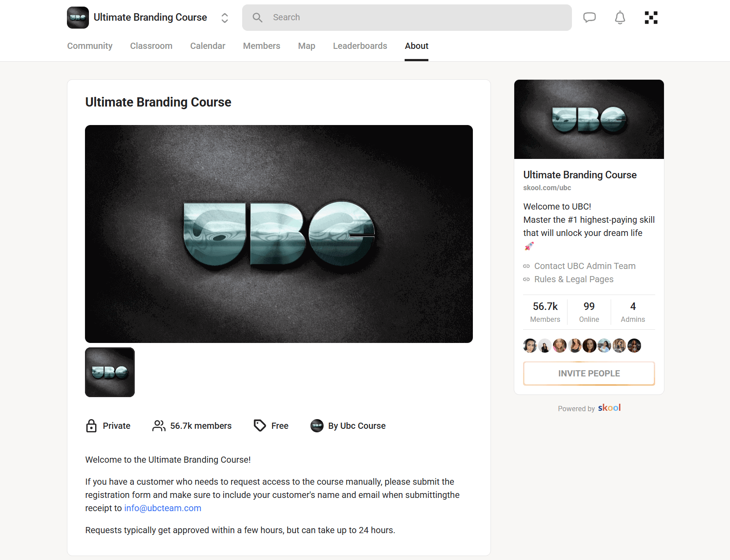Switch to the Community tab
The height and width of the screenshot is (560, 730).
[90, 46]
